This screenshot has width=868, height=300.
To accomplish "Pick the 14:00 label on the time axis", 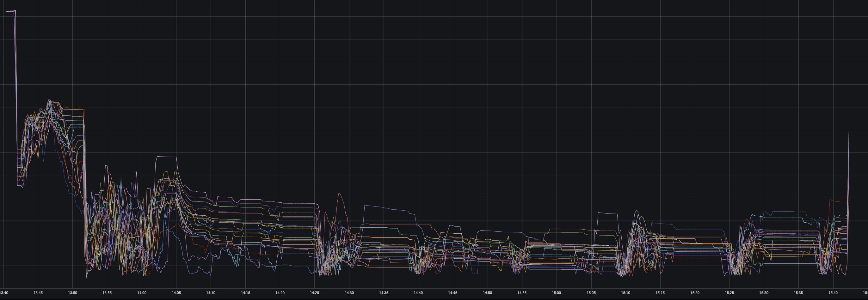I will click(142, 293).
